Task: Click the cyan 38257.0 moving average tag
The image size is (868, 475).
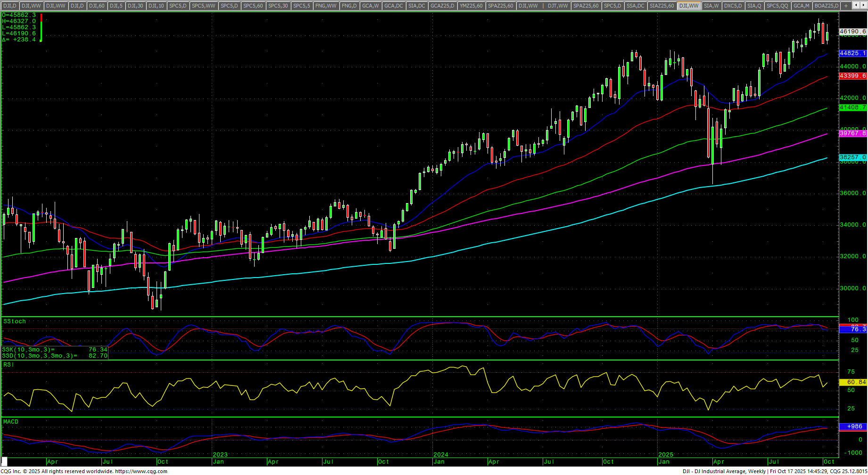Action: coord(852,157)
